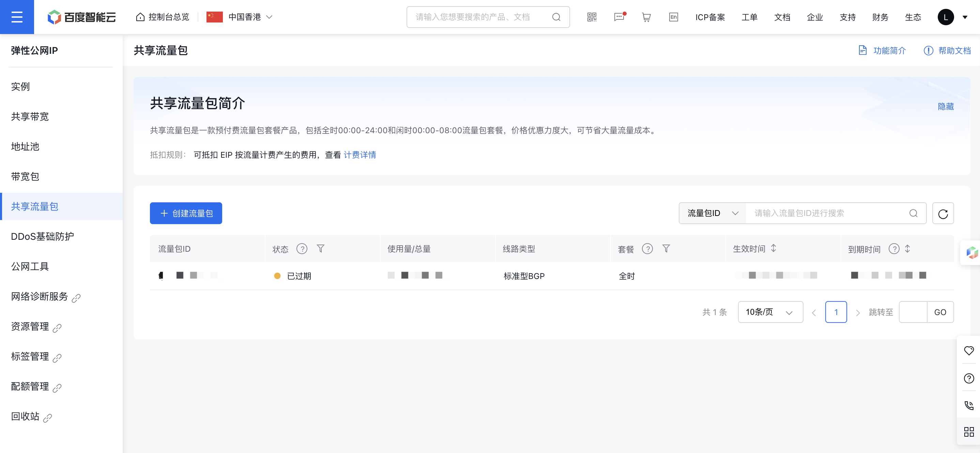Click the GO jump button
Screen dimensions: 980x453
pyautogui.click(x=940, y=312)
